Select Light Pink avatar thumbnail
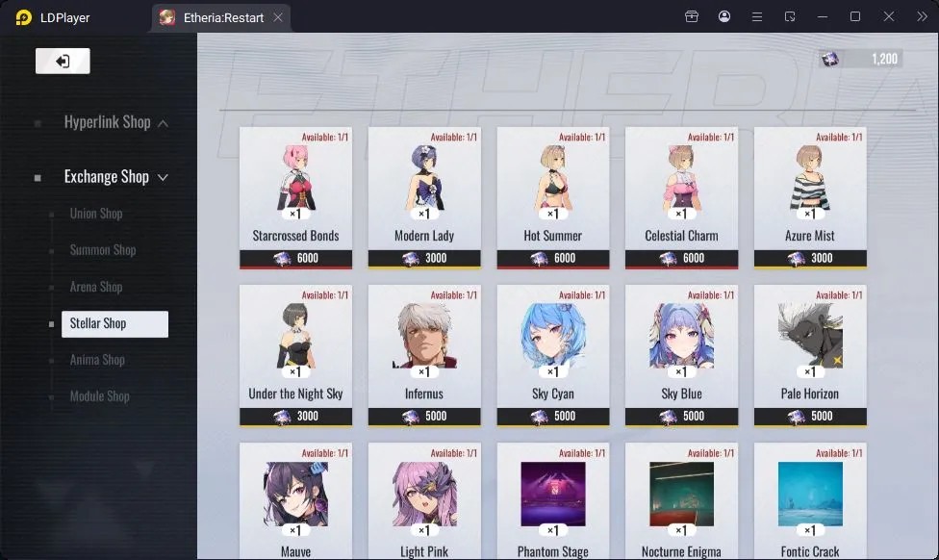The width and height of the screenshot is (939, 560). click(424, 495)
